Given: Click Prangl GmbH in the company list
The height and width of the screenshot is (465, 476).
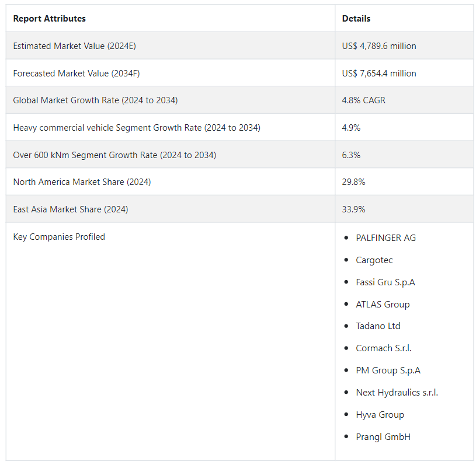Looking at the screenshot, I should [x=383, y=437].
